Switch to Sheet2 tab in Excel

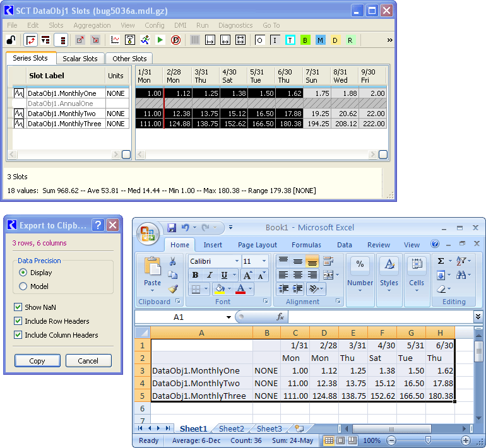click(232, 428)
